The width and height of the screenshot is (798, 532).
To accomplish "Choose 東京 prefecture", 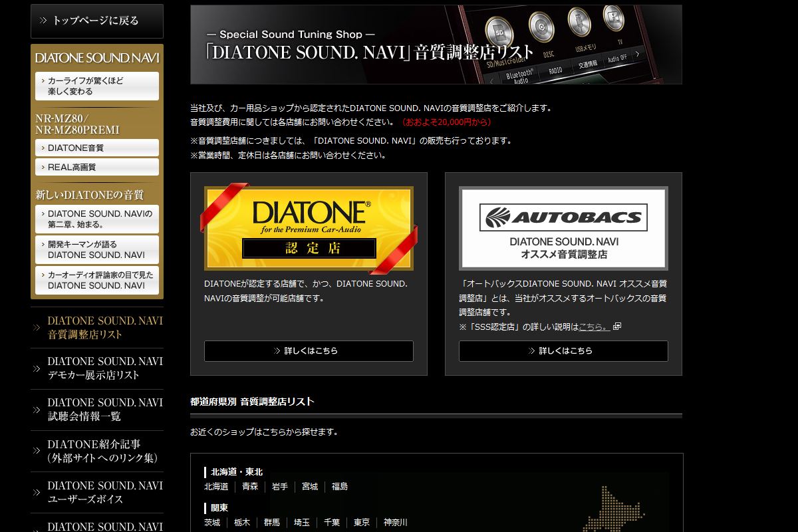I will tap(362, 523).
